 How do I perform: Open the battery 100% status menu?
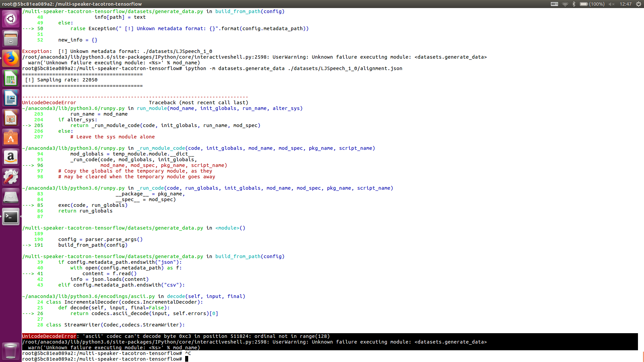pyautogui.click(x=592, y=4)
